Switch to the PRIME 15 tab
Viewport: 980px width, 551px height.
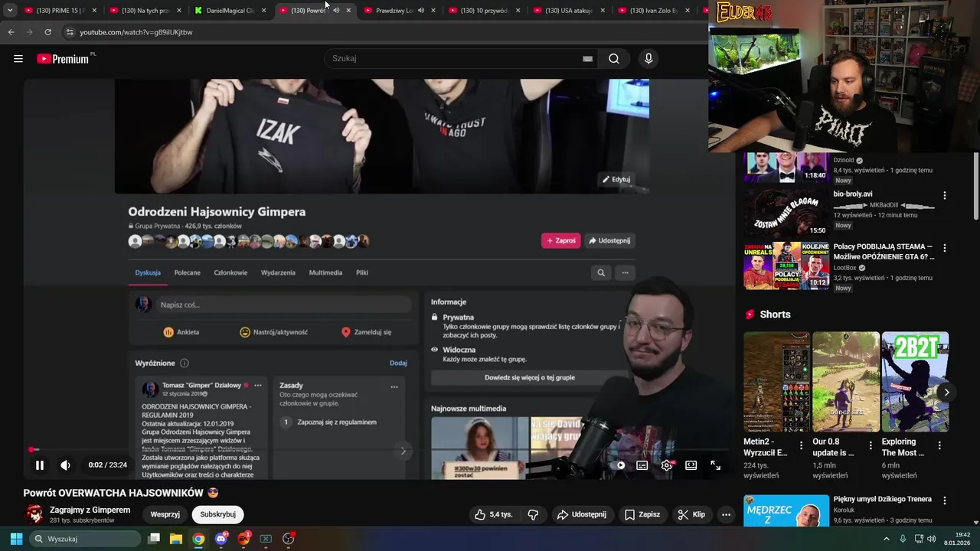(60, 11)
